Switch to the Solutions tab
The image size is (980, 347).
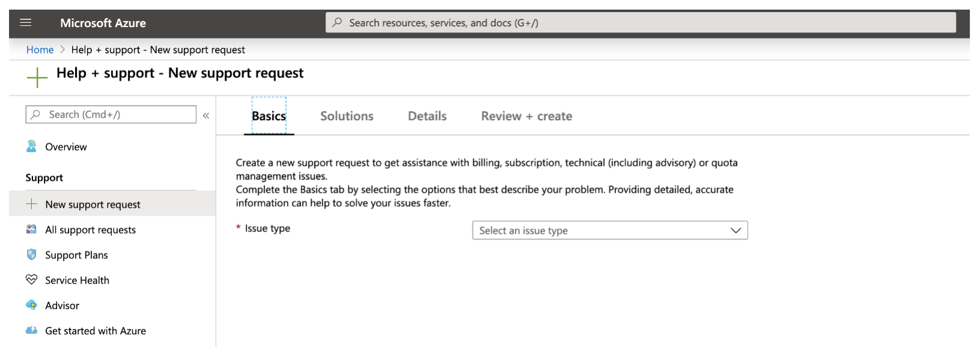346,116
